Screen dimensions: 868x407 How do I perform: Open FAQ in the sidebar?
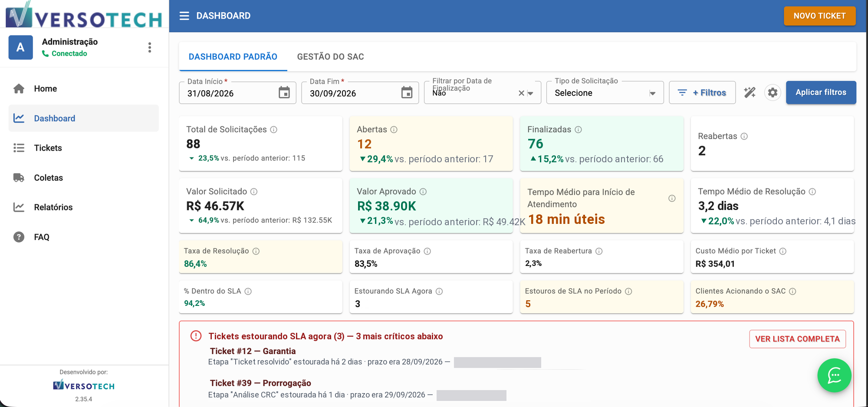click(x=84, y=237)
